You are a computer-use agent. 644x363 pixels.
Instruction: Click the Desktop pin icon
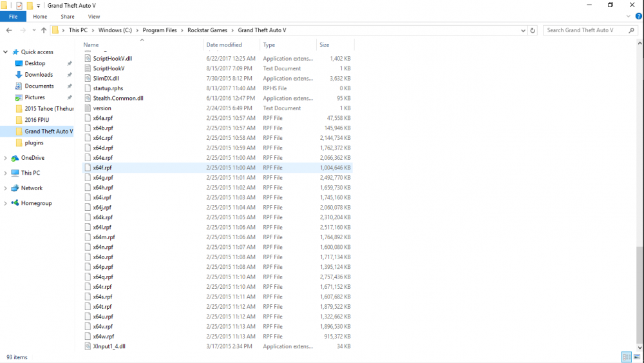point(70,63)
